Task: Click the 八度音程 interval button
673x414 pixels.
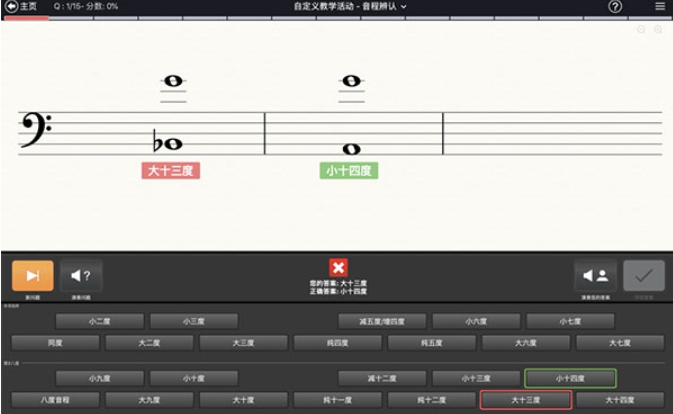Action: tap(55, 400)
